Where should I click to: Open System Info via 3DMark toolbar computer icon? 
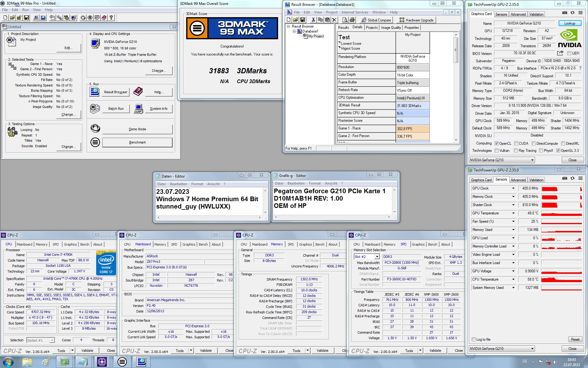pyautogui.click(x=36, y=18)
